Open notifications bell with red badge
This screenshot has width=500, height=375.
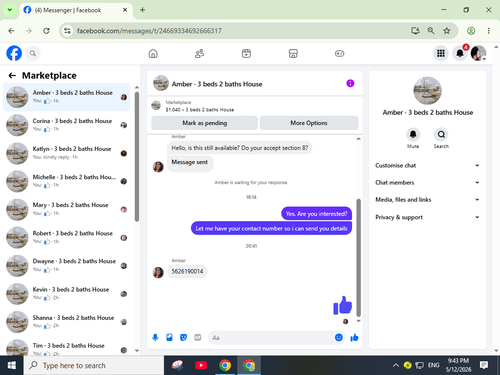click(460, 53)
